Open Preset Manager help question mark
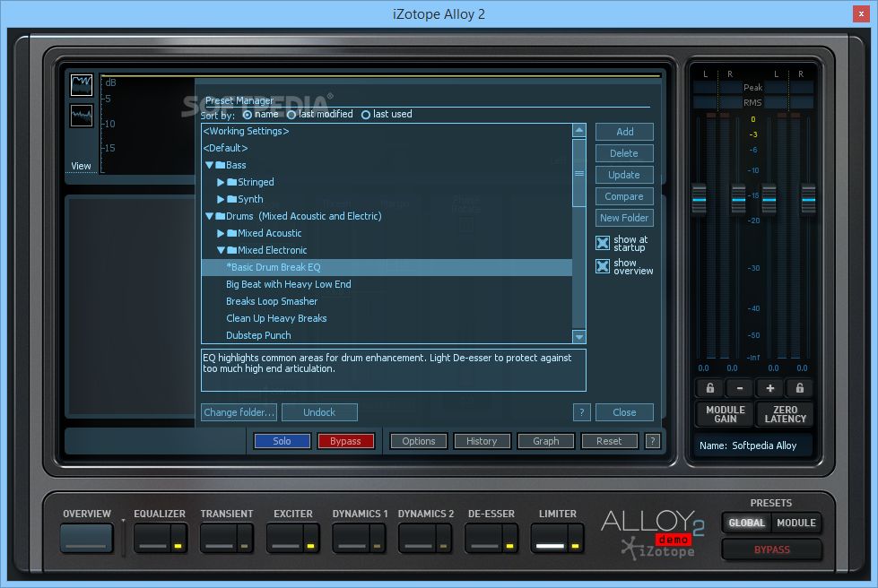The width and height of the screenshot is (878, 588). coord(582,412)
